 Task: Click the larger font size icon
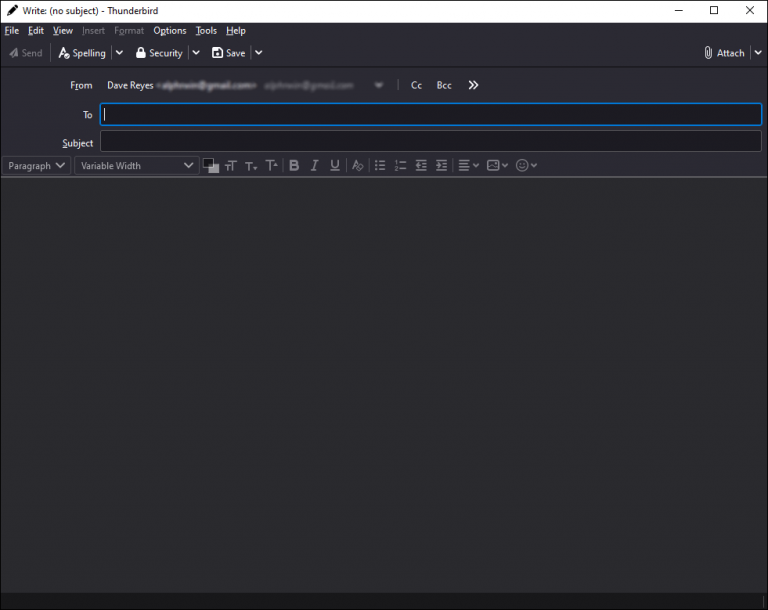[x=272, y=166]
